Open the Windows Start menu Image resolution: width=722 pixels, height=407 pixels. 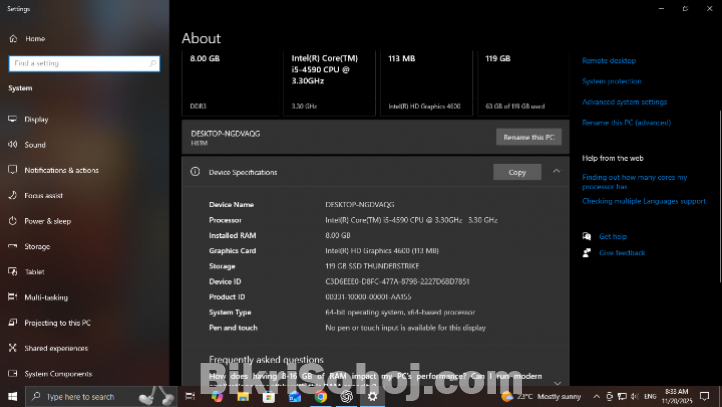[13, 397]
